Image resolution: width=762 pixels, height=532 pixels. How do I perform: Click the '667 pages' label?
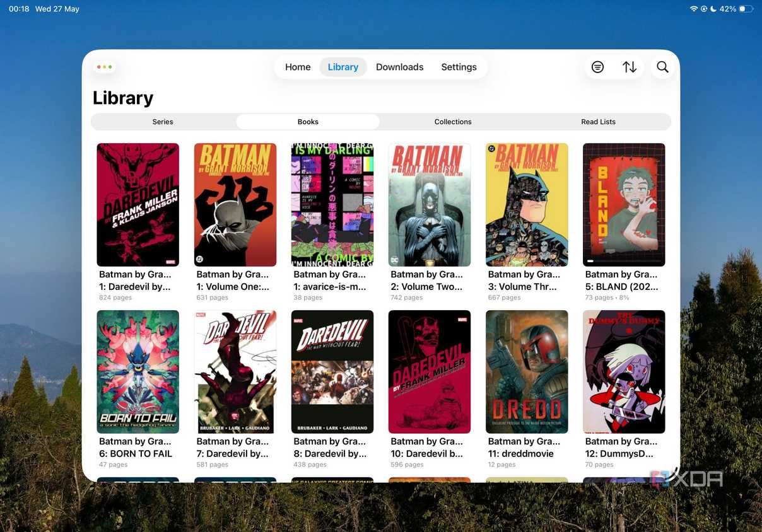tap(504, 298)
